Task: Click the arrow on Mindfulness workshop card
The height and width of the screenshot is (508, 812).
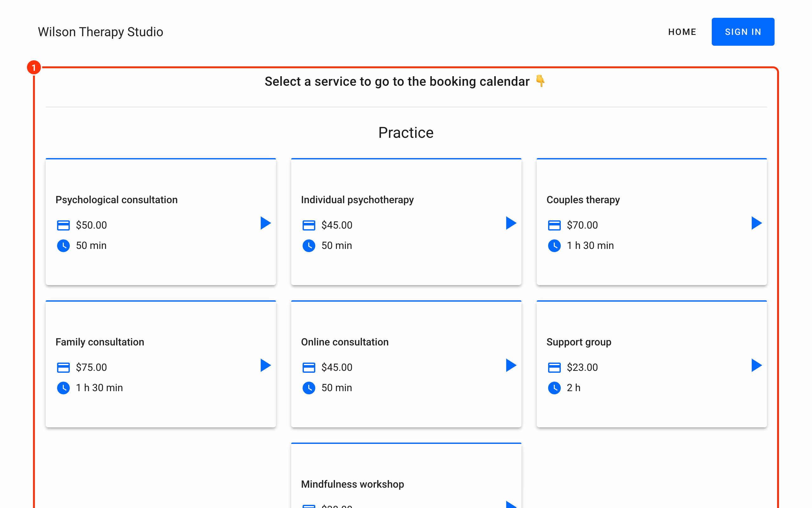Action: point(511,504)
